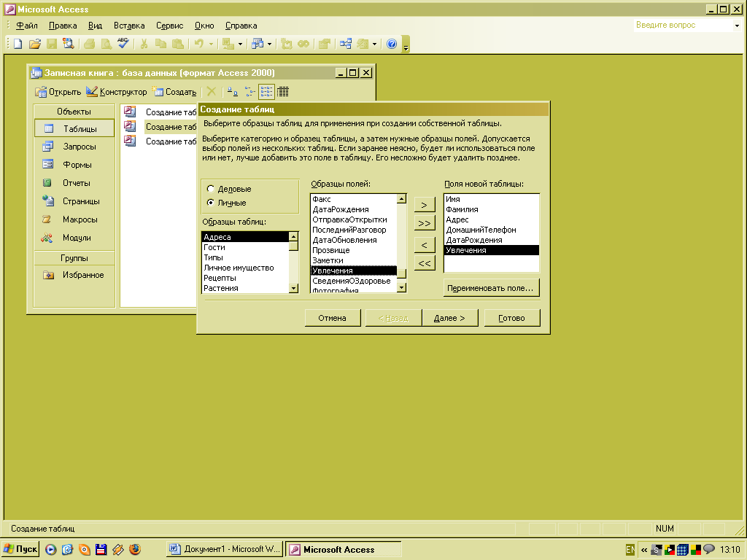Click sample tables scrollbar down arrow
The height and width of the screenshot is (560, 747).
[x=293, y=288]
